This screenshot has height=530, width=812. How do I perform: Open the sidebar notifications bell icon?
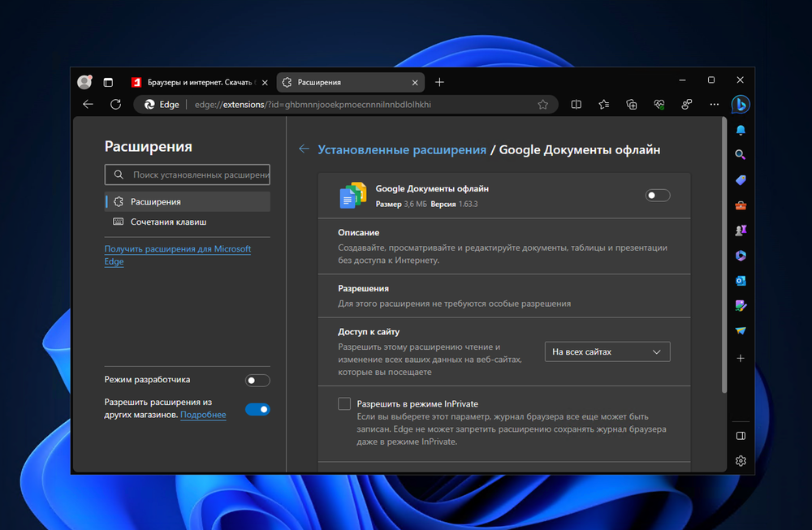point(741,130)
